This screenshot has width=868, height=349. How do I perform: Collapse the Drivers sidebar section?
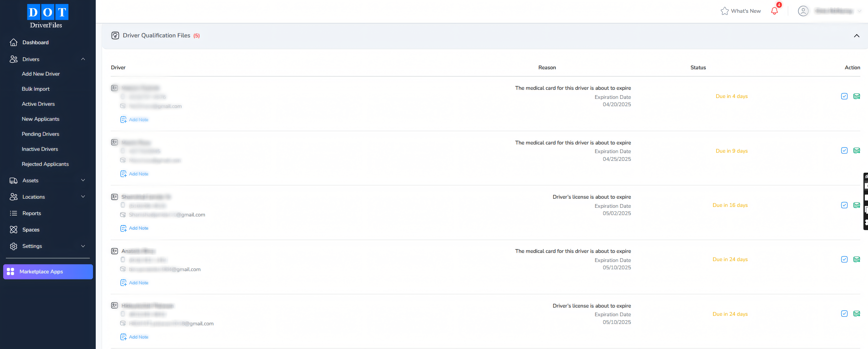(x=83, y=59)
